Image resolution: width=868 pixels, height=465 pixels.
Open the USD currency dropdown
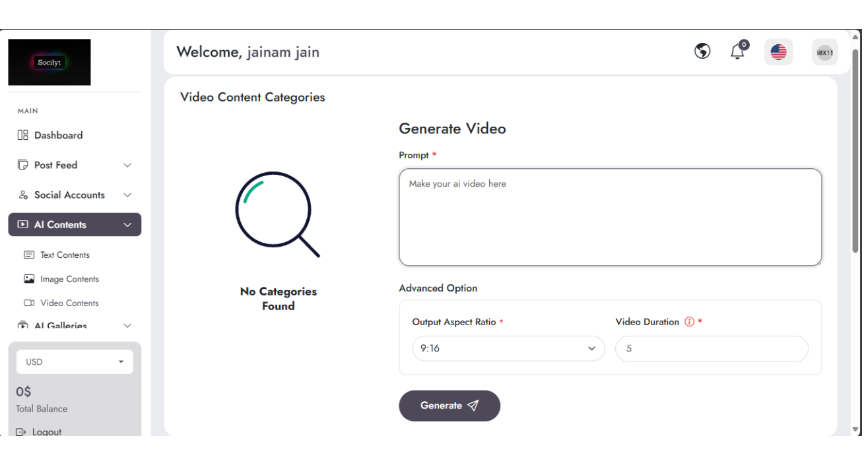(x=75, y=362)
